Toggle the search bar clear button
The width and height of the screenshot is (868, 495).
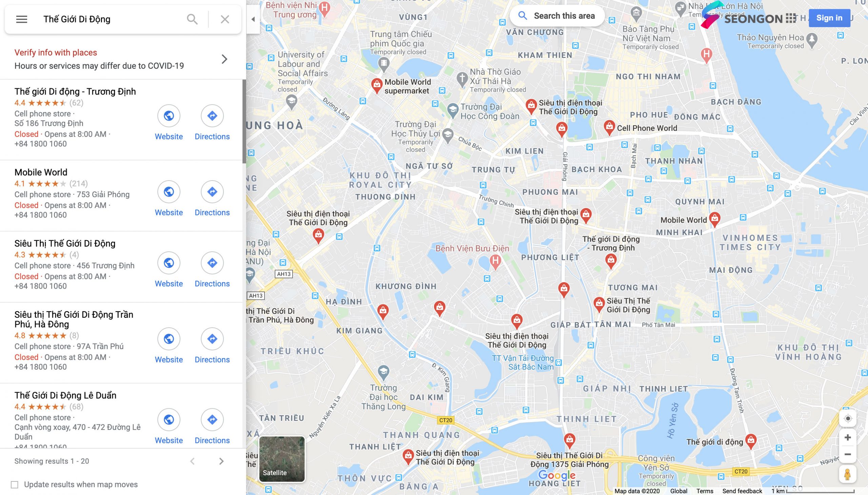[225, 19]
